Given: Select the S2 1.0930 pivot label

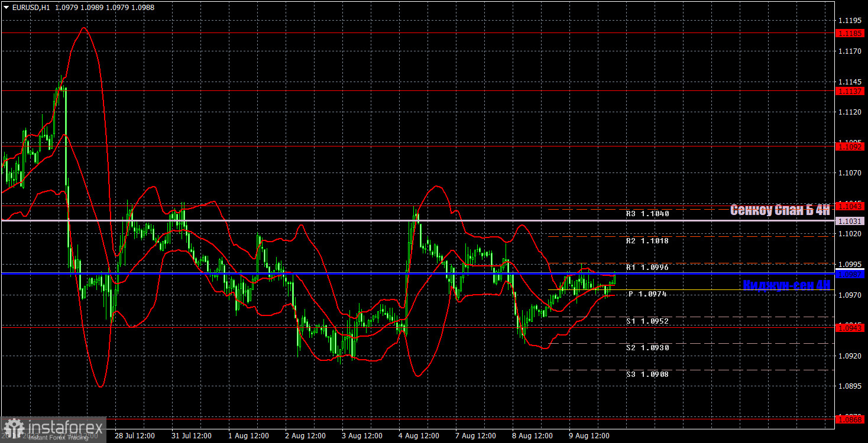Looking at the screenshot, I should tap(647, 348).
